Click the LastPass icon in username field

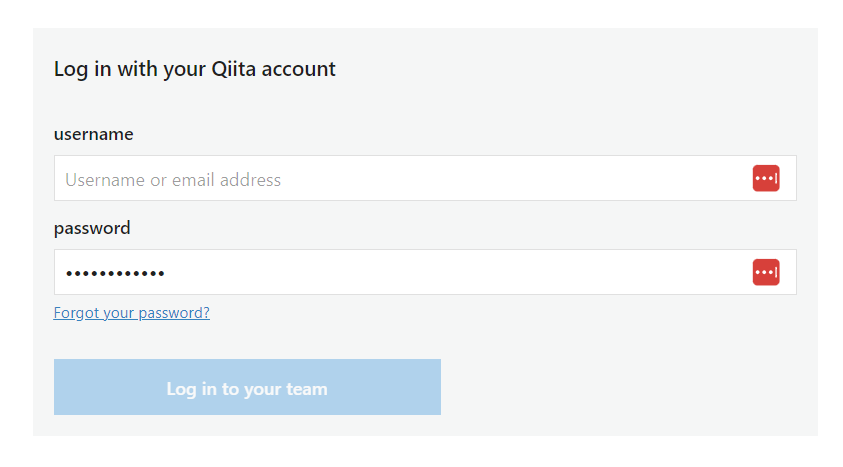point(766,178)
